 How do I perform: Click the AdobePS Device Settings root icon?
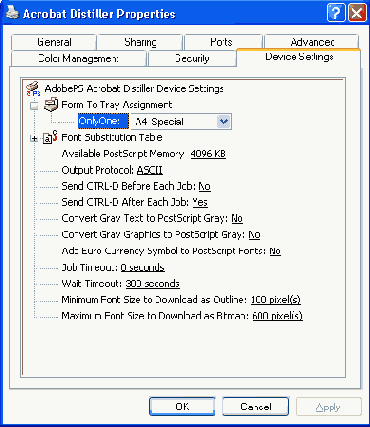(33, 89)
